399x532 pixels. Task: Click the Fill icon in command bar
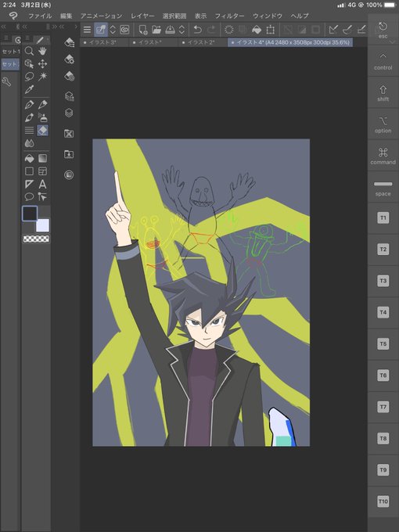257,30
